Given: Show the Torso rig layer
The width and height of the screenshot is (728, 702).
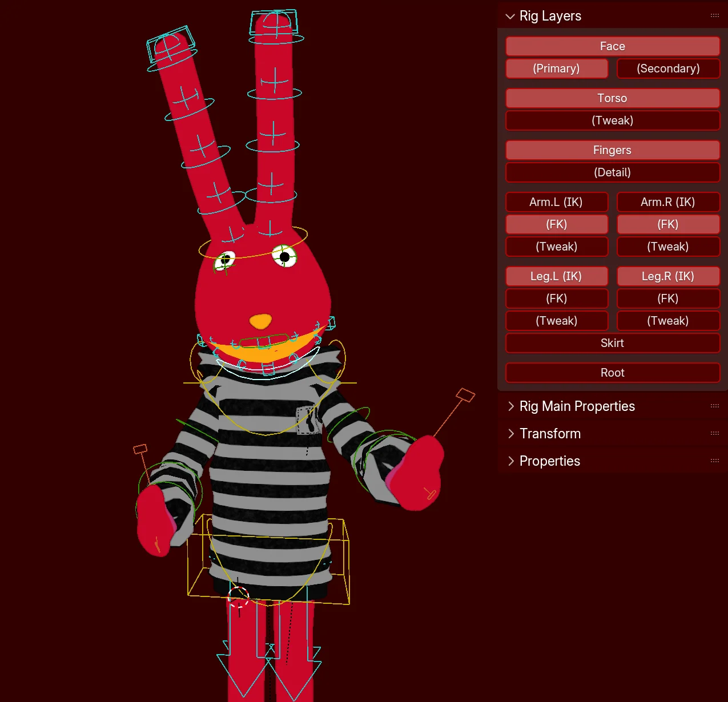Looking at the screenshot, I should click(x=612, y=98).
